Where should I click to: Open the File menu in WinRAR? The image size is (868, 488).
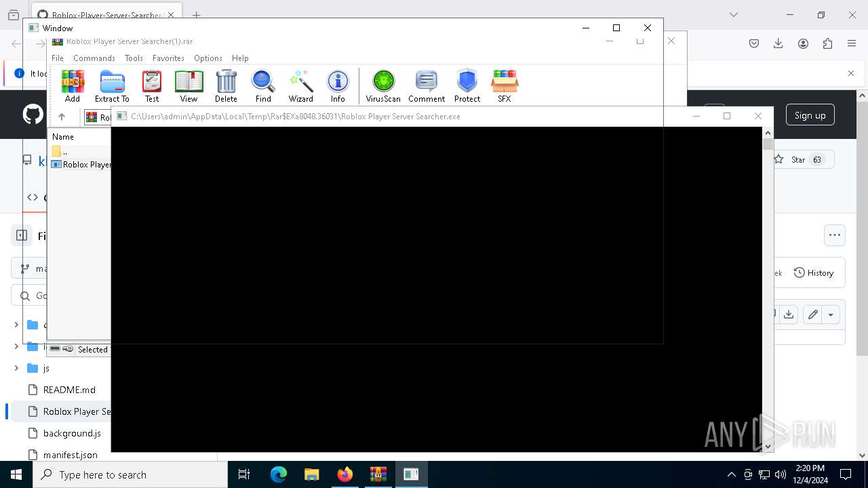58,58
